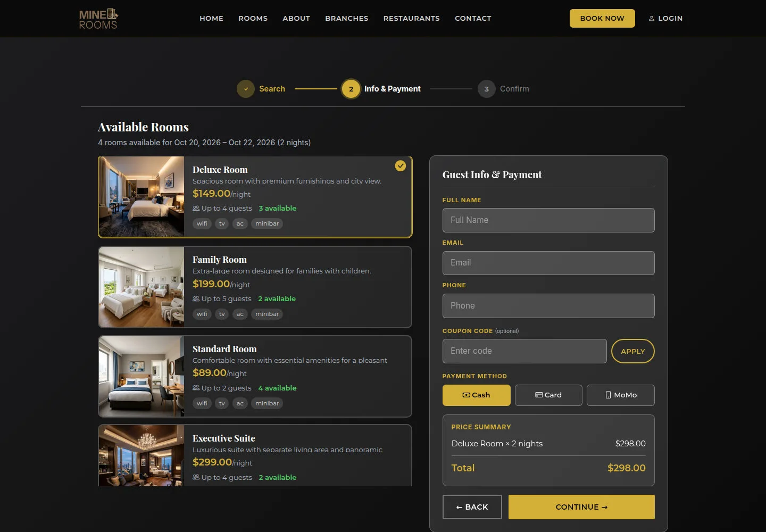Click Continue to proceed
766x532 pixels.
(x=581, y=507)
